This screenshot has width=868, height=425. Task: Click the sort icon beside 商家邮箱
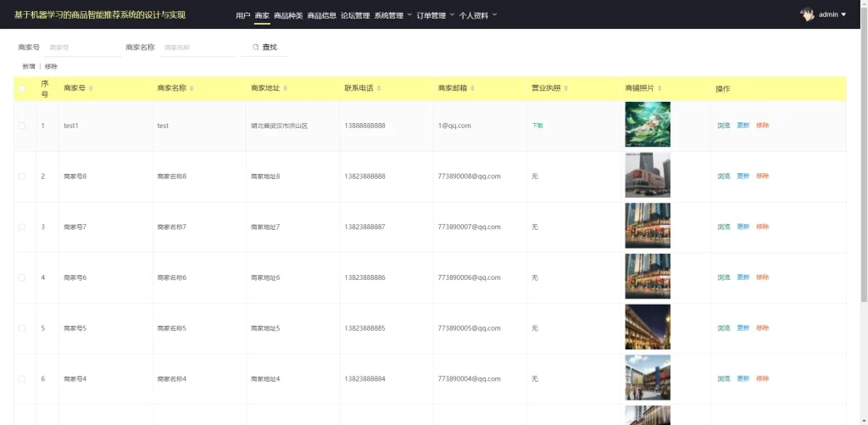(x=472, y=88)
